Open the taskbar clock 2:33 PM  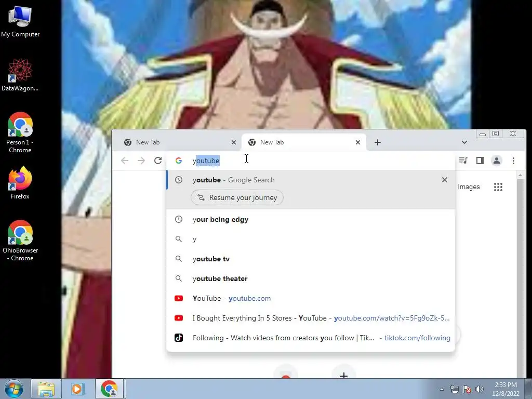[x=506, y=389]
